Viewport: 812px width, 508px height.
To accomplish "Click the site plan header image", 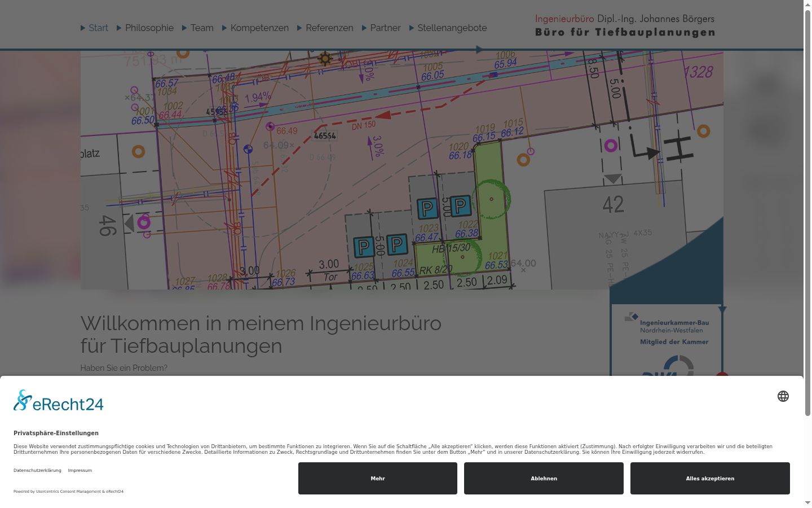I will coord(401,170).
